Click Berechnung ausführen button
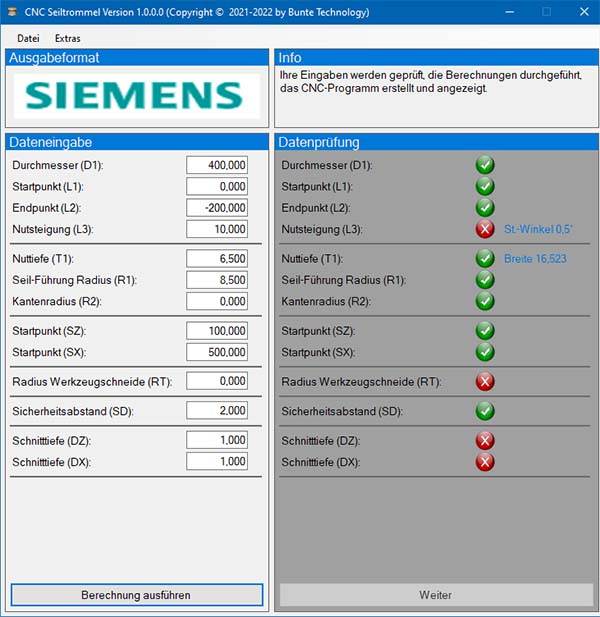 click(x=137, y=595)
